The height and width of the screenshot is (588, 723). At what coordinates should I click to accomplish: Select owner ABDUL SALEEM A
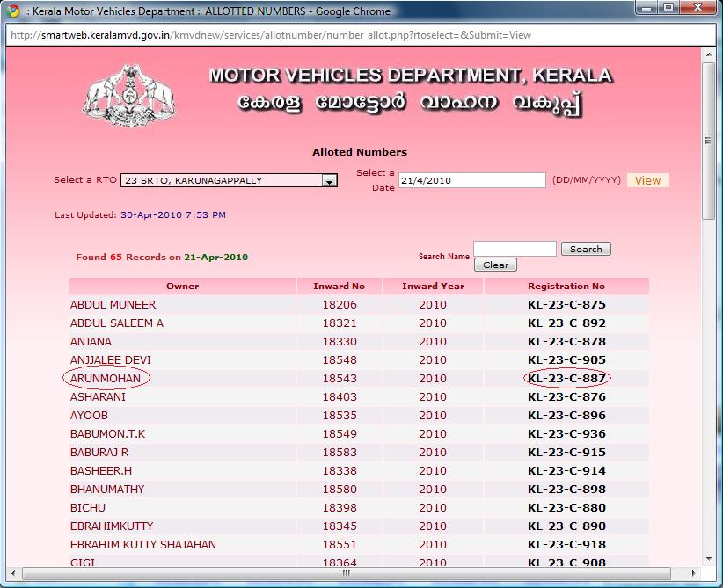tap(117, 323)
